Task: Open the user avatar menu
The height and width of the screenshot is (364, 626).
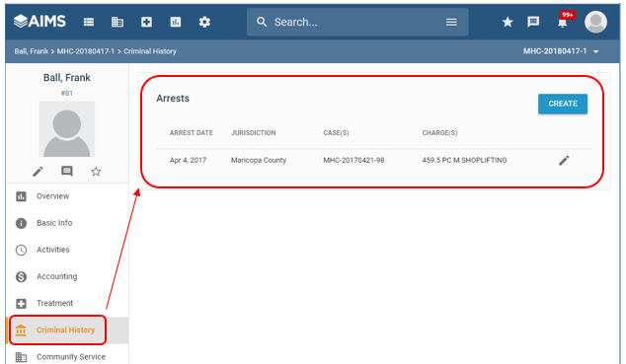Action: pyautogui.click(x=595, y=22)
